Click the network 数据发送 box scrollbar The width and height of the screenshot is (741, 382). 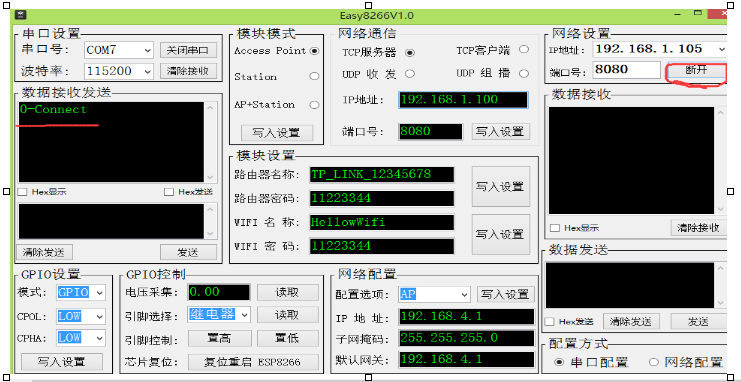click(720, 285)
